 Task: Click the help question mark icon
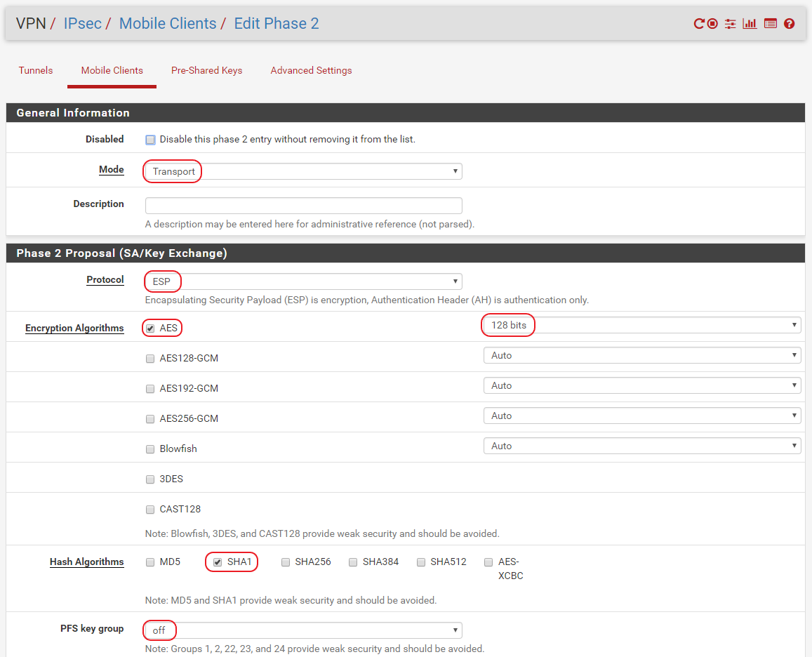pyautogui.click(x=790, y=24)
